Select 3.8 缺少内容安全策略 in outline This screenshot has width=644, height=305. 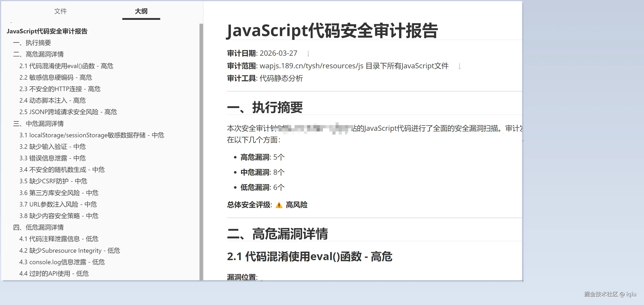coord(59,216)
